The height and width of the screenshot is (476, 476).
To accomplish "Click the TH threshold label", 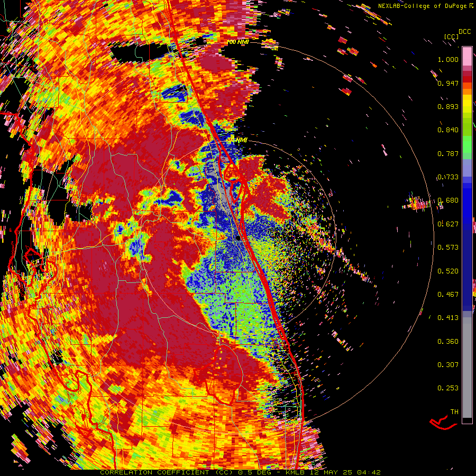I will (454, 412).
